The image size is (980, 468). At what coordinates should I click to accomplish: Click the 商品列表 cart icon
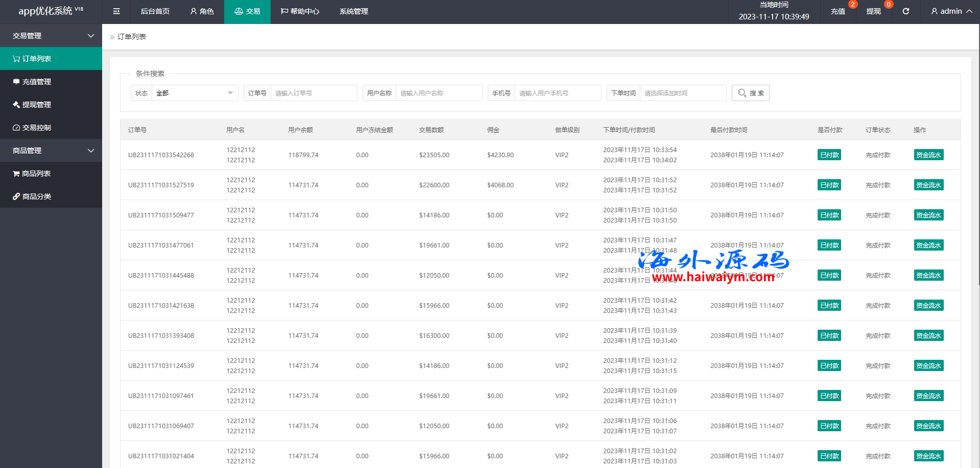pos(16,174)
